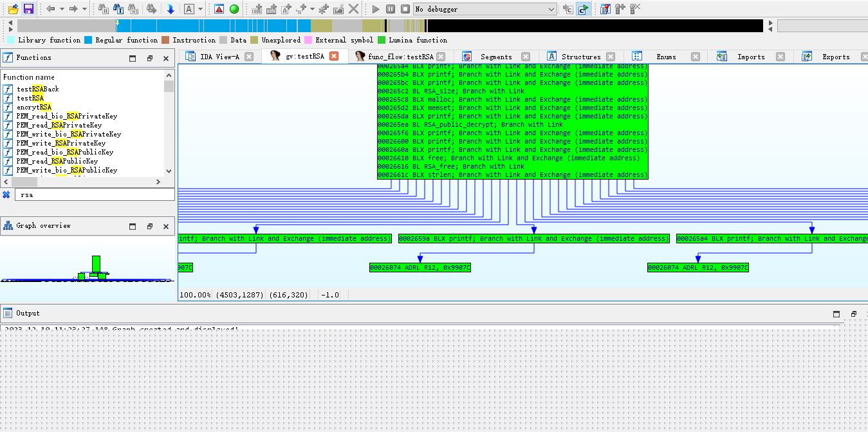Viewport: 868px width, 432px height.
Task: Select encrytRSA in the Functions list
Action: [x=33, y=107]
